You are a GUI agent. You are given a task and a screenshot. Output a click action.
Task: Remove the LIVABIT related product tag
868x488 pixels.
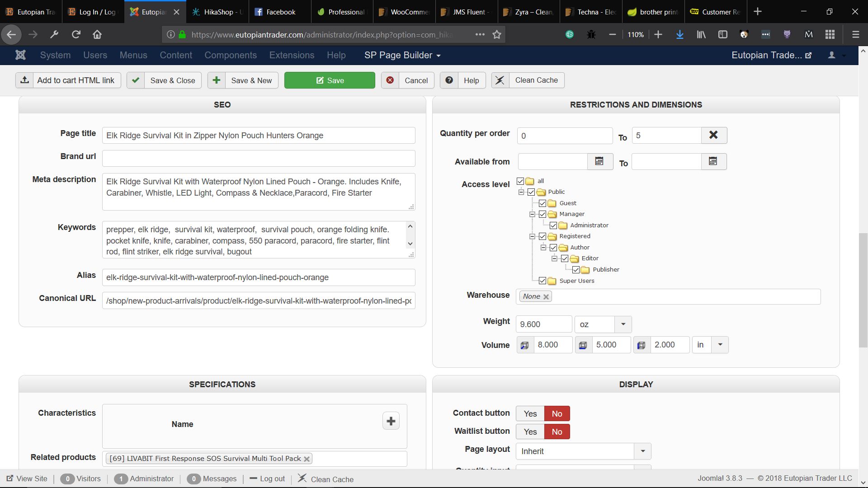(x=307, y=459)
